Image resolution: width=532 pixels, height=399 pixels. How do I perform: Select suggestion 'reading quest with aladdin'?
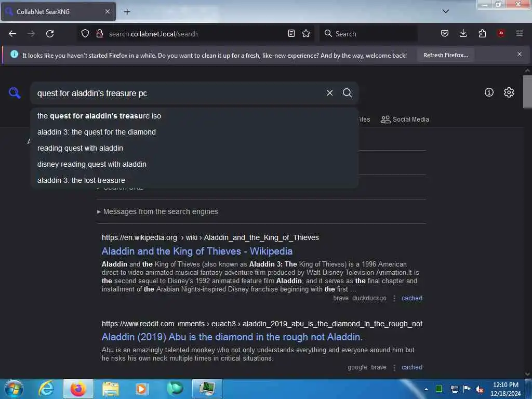194,148
